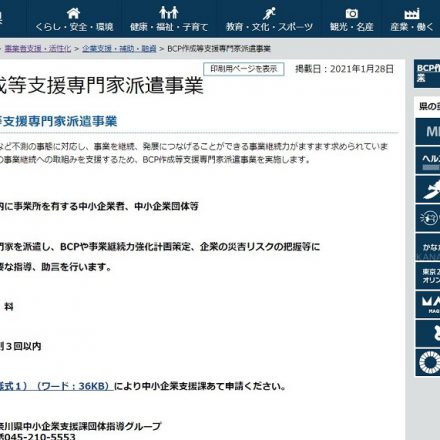Go to the 観光・名産 navigation section

point(352,27)
